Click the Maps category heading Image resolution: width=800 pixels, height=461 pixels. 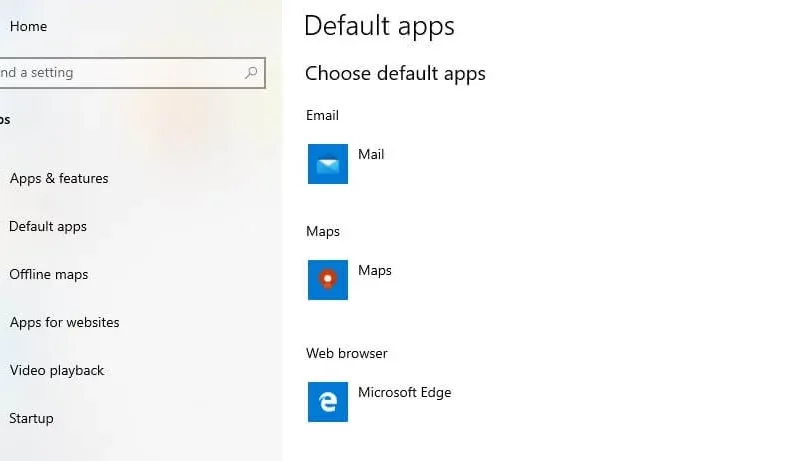pyautogui.click(x=323, y=232)
